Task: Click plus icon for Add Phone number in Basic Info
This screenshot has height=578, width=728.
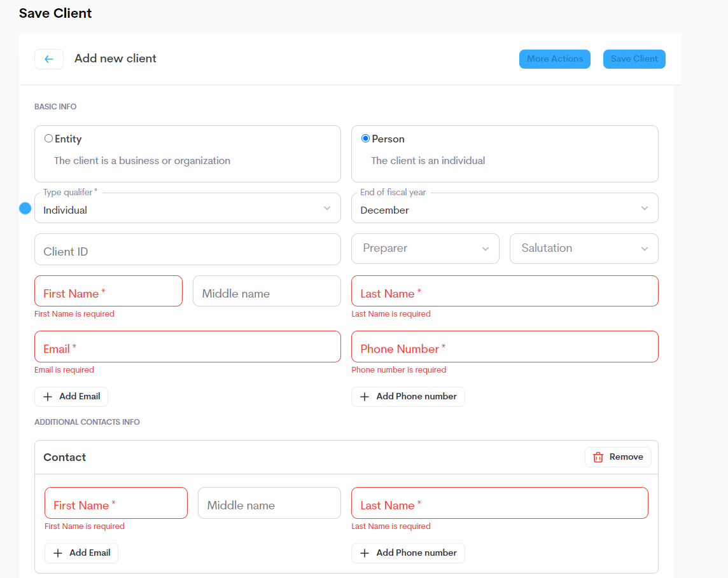Action: point(365,397)
